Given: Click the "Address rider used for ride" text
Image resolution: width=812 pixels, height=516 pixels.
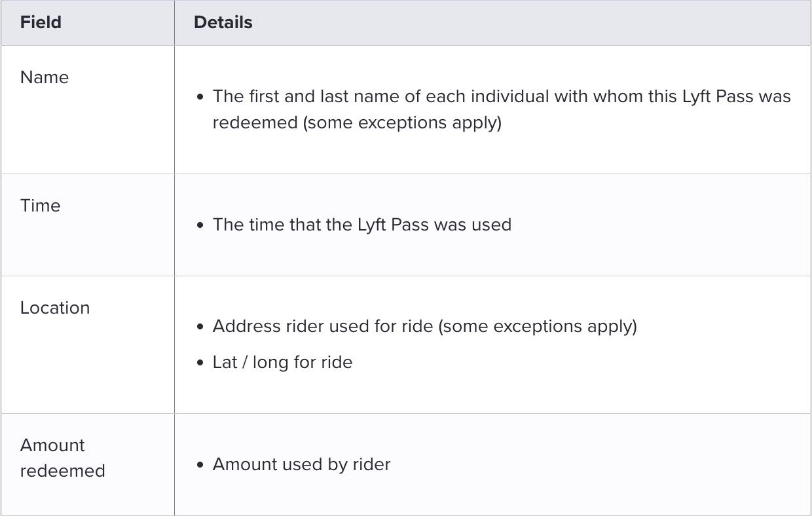Looking at the screenshot, I should coord(323,326).
